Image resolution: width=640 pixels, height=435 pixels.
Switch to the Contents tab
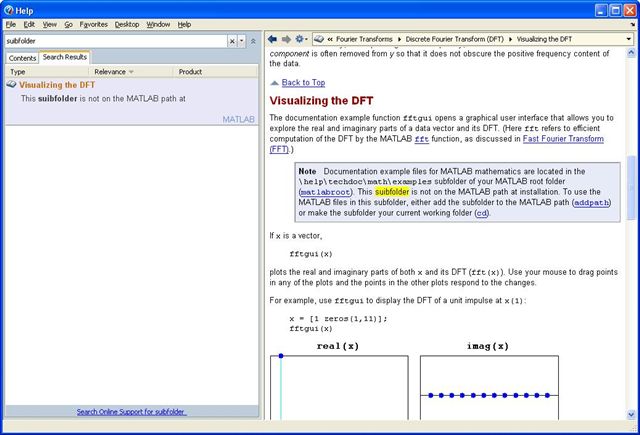[x=22, y=58]
